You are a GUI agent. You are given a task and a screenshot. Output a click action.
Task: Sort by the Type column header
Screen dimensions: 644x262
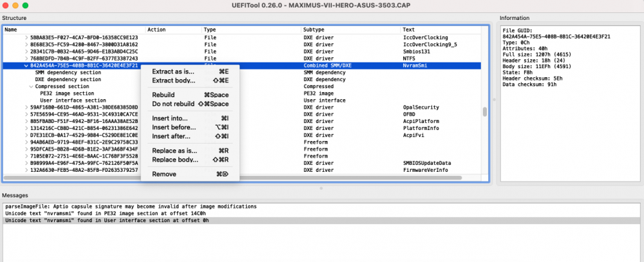point(252,30)
